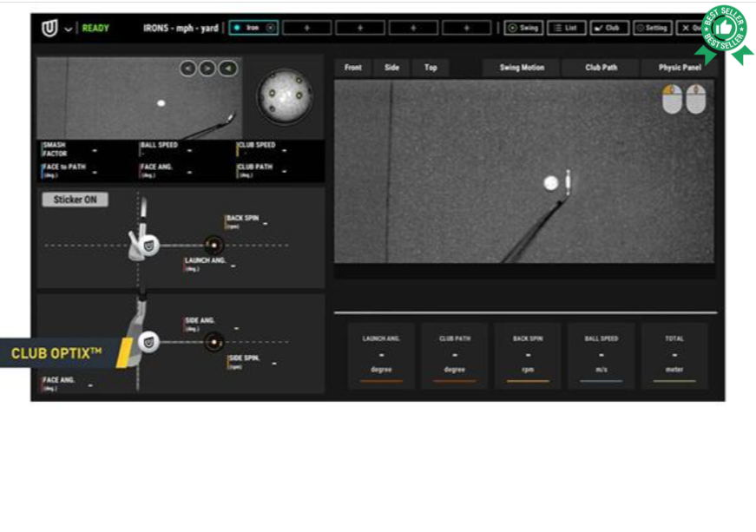Click the first empty plus club slot
The height and width of the screenshot is (532, 756).
coord(306,28)
